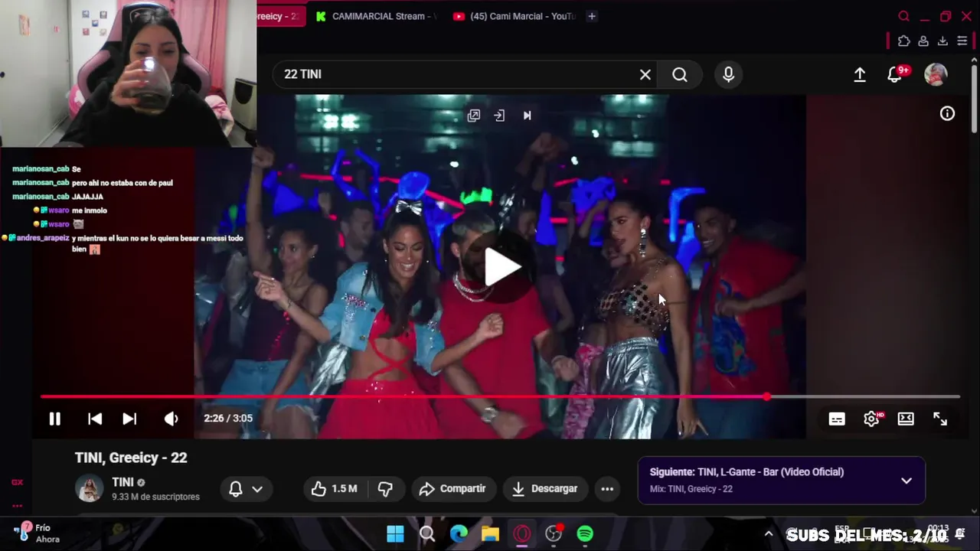Open the TINI channel avatar

click(89, 488)
